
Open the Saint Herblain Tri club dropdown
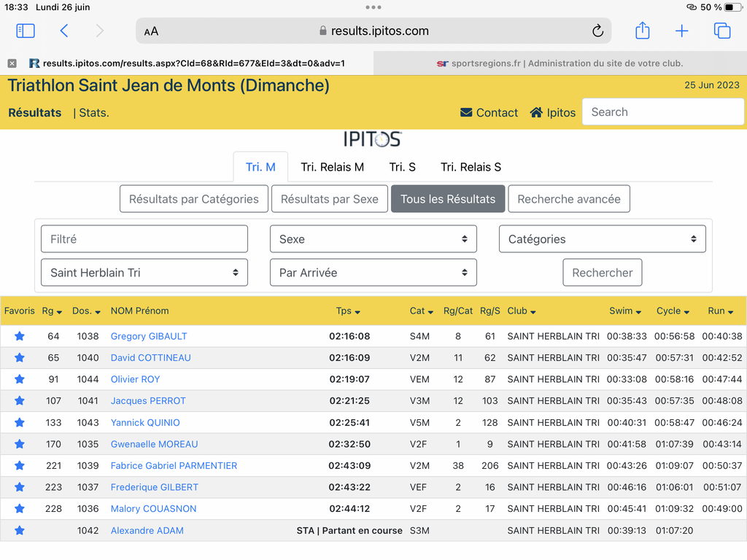(144, 273)
